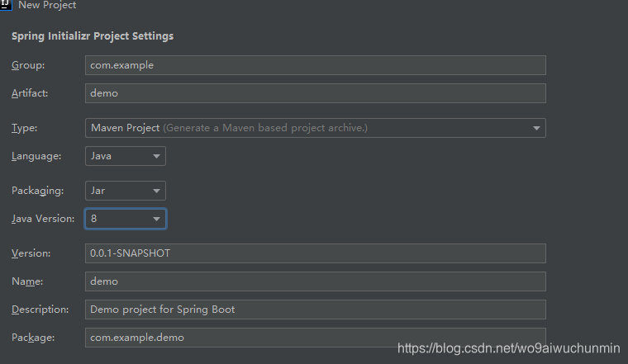Click into the Name text field
The image size is (628, 364).
[x=315, y=281]
